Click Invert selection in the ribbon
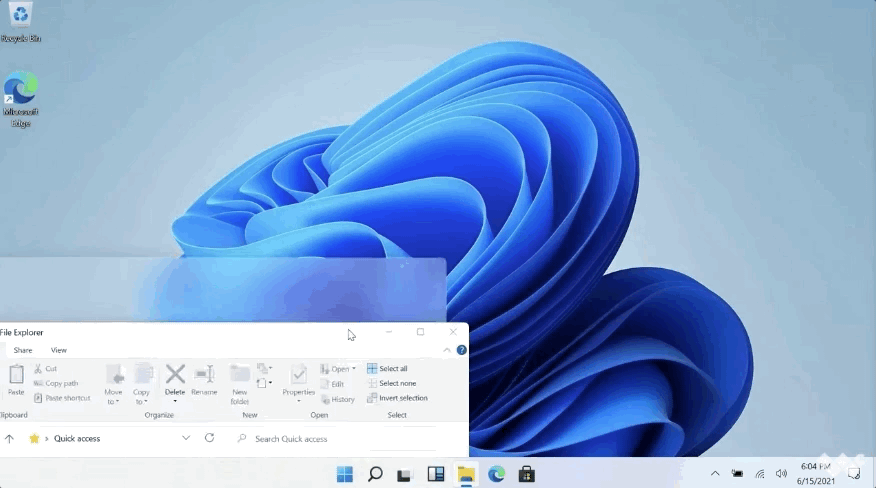Screen dimensions: 876x488 [x=397, y=398]
